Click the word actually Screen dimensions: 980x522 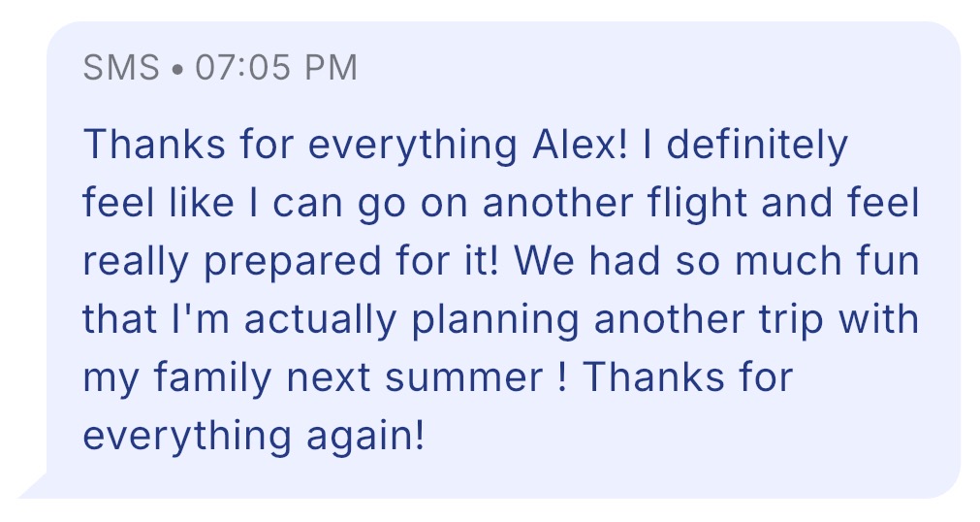coord(320,320)
